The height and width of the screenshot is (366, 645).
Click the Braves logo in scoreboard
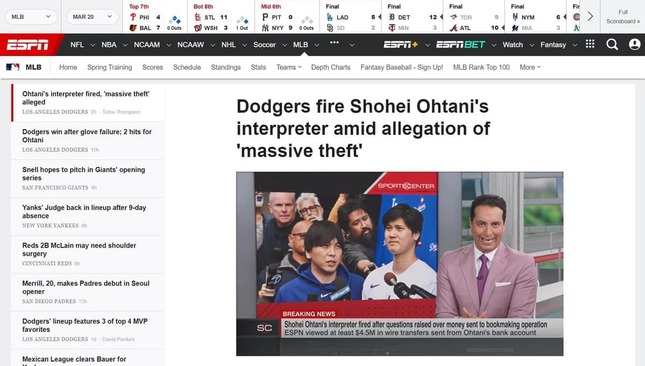tap(453, 28)
